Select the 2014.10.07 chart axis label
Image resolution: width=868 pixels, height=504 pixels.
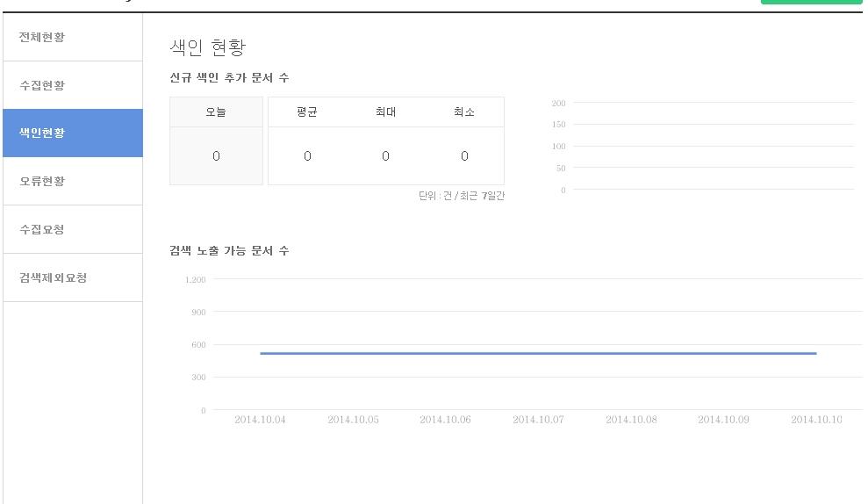pyautogui.click(x=538, y=420)
